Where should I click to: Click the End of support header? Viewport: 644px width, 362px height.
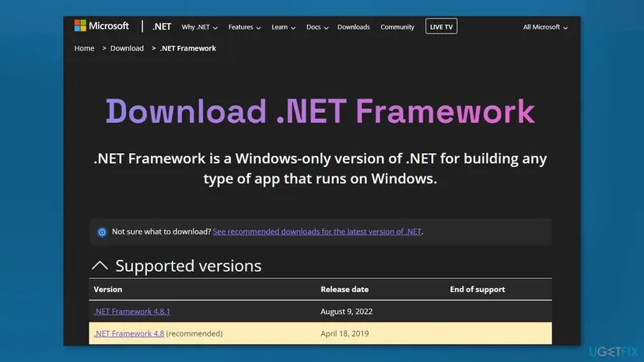[478, 289]
